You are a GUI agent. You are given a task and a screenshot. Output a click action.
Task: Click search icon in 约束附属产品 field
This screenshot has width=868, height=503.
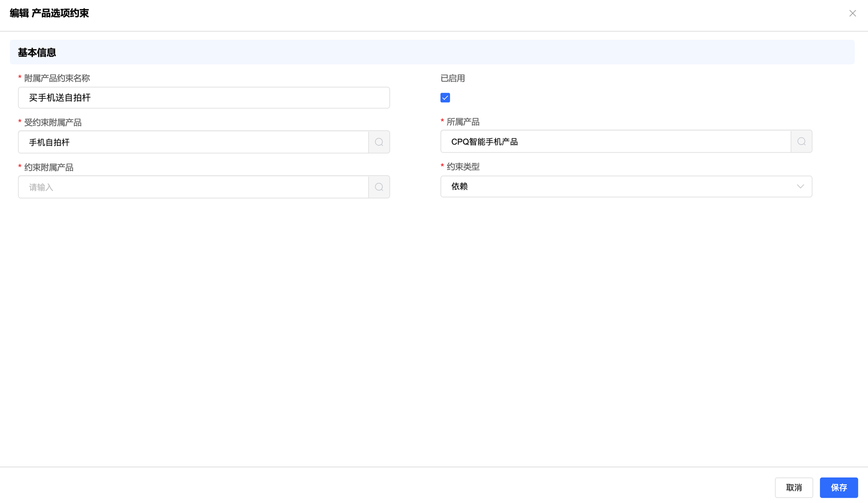(379, 187)
